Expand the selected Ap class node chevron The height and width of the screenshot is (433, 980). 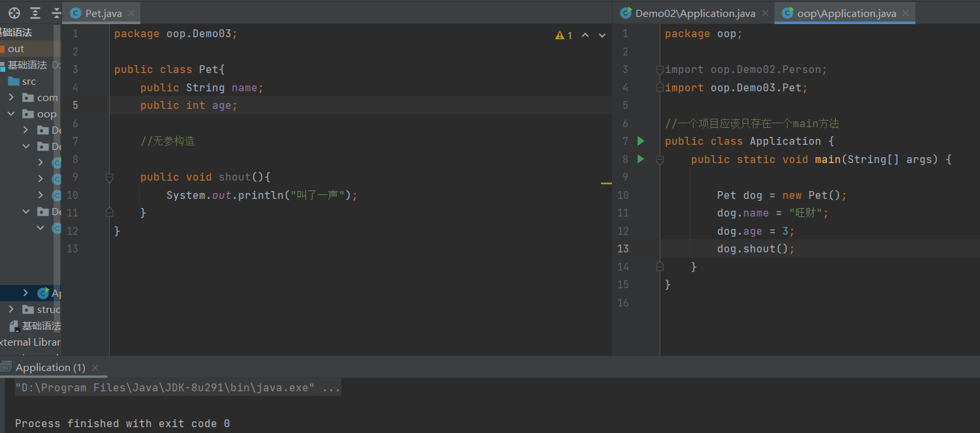tap(25, 293)
